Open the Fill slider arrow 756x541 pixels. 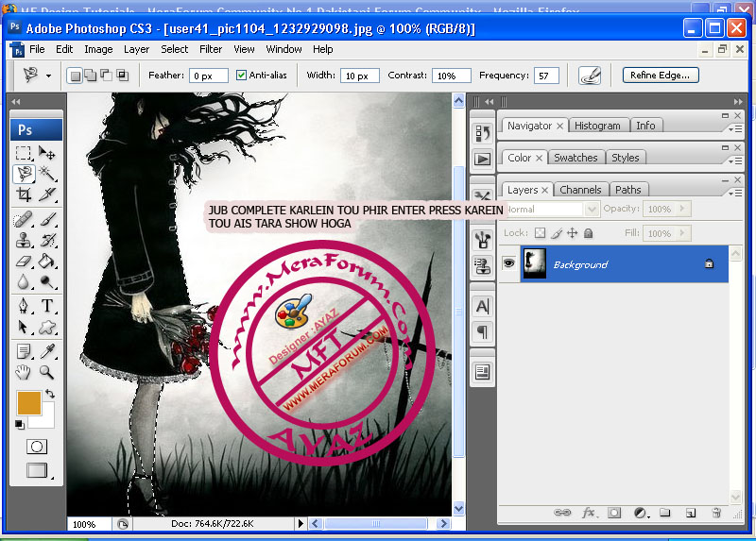(x=682, y=233)
